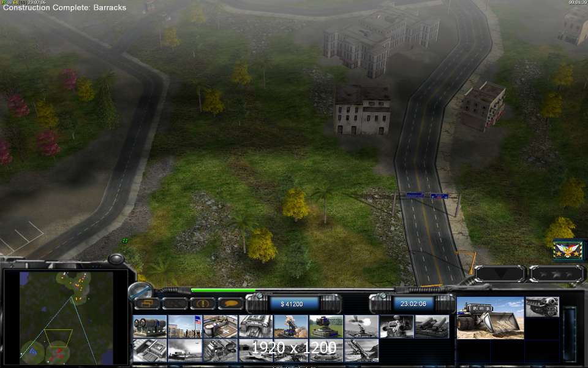The width and height of the screenshot is (588, 368).
Task: Select the Patriot Missile System icon
Action: pos(291,326)
